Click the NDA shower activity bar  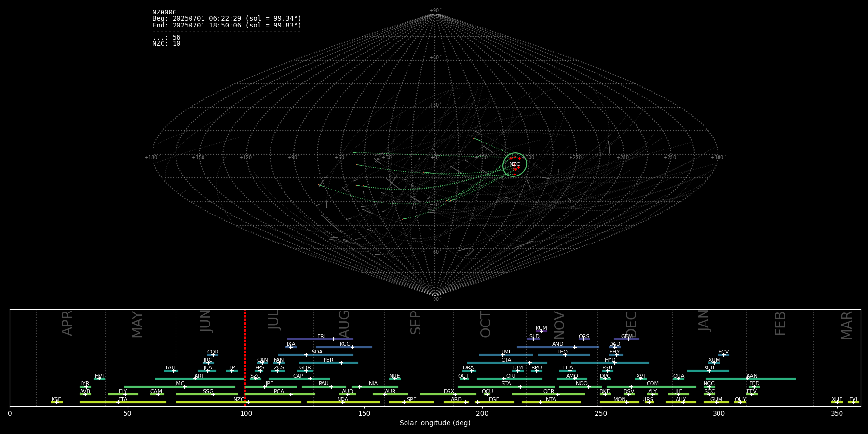pyautogui.click(x=343, y=402)
